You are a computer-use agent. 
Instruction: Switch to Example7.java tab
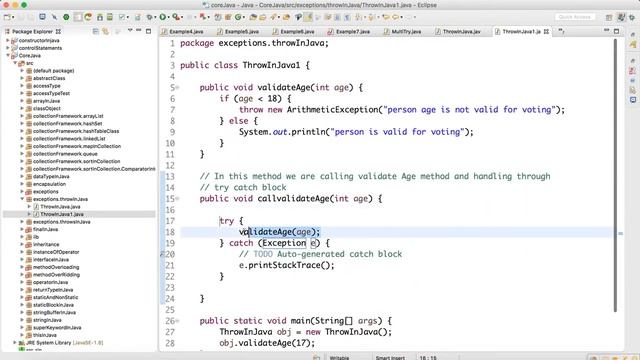349,31
